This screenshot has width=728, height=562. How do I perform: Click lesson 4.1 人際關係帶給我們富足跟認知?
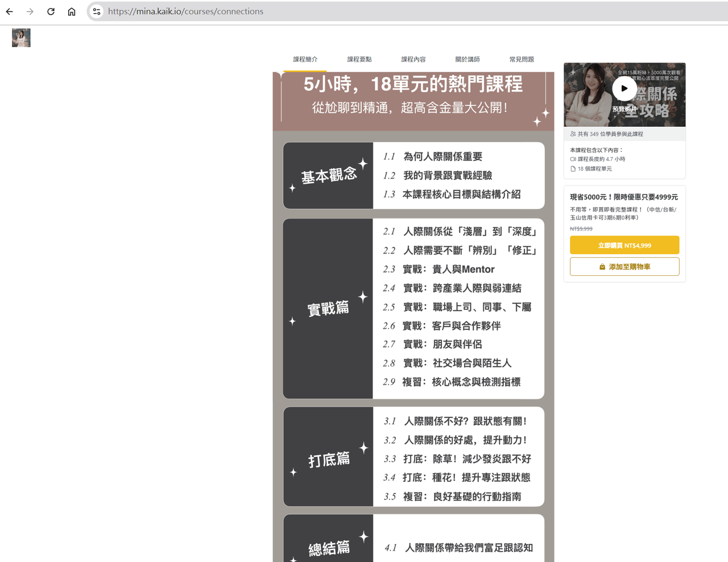point(459,547)
